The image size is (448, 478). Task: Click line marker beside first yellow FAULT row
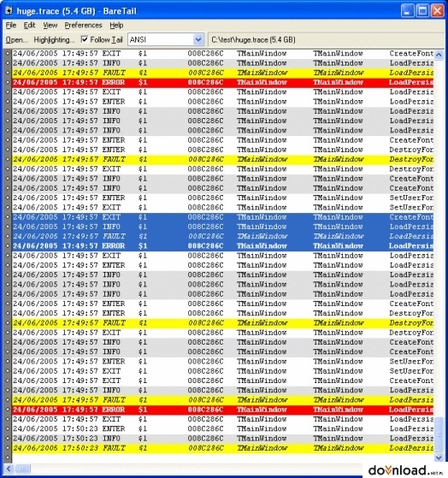(x=8, y=73)
